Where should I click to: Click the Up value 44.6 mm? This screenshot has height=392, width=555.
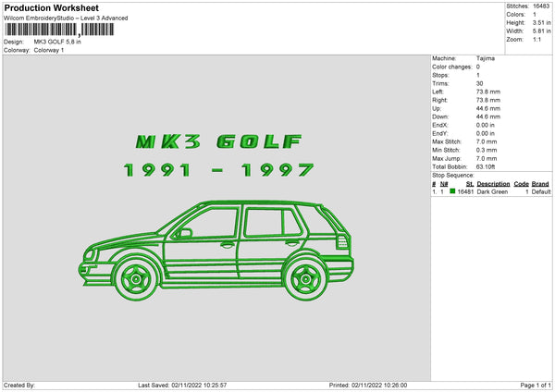(488, 108)
